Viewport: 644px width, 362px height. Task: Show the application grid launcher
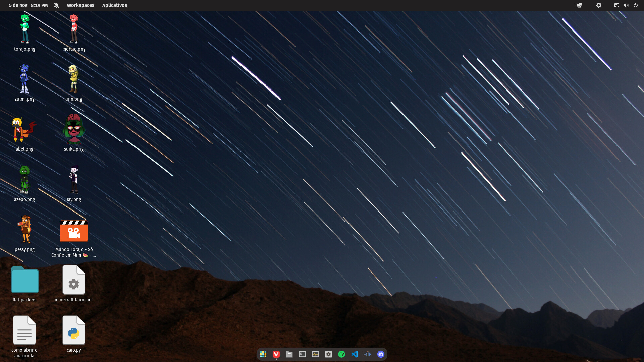coord(263,354)
